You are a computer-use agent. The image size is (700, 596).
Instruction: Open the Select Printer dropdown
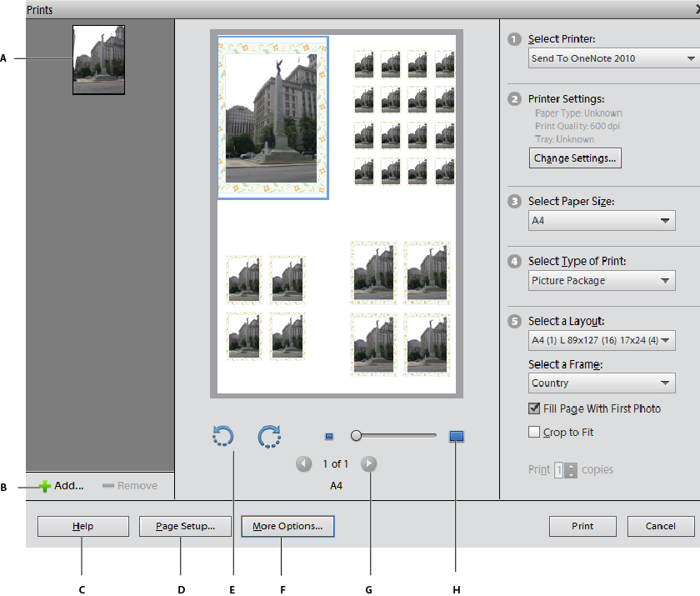click(x=612, y=58)
